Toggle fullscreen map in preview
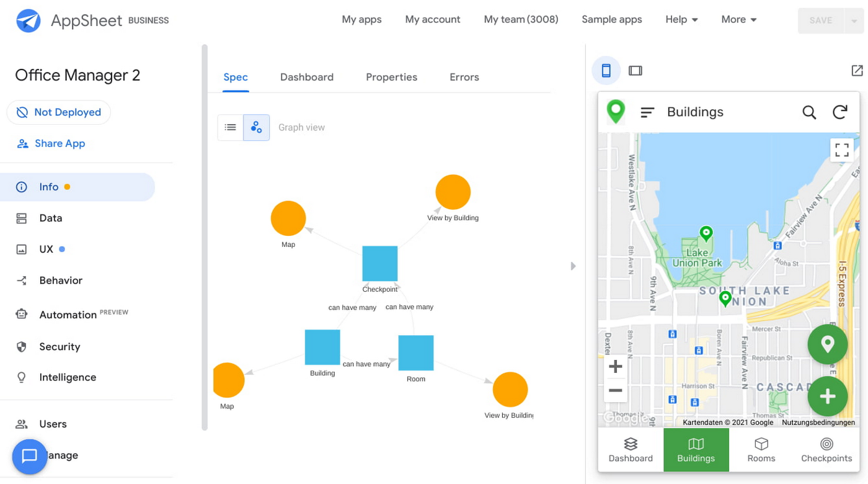 [841, 150]
